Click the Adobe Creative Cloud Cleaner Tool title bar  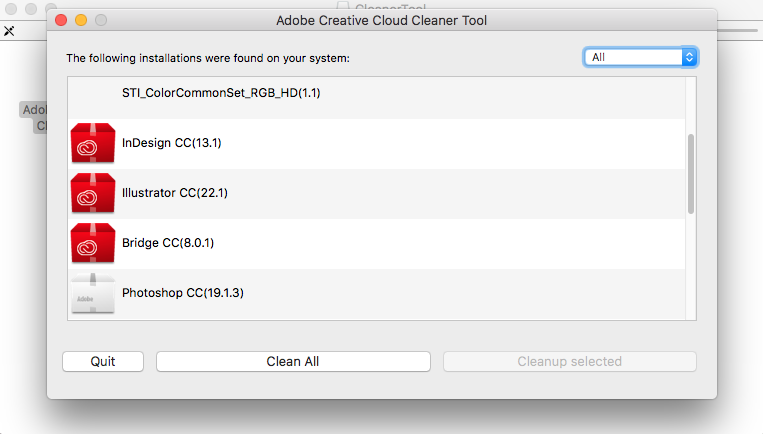point(381,19)
